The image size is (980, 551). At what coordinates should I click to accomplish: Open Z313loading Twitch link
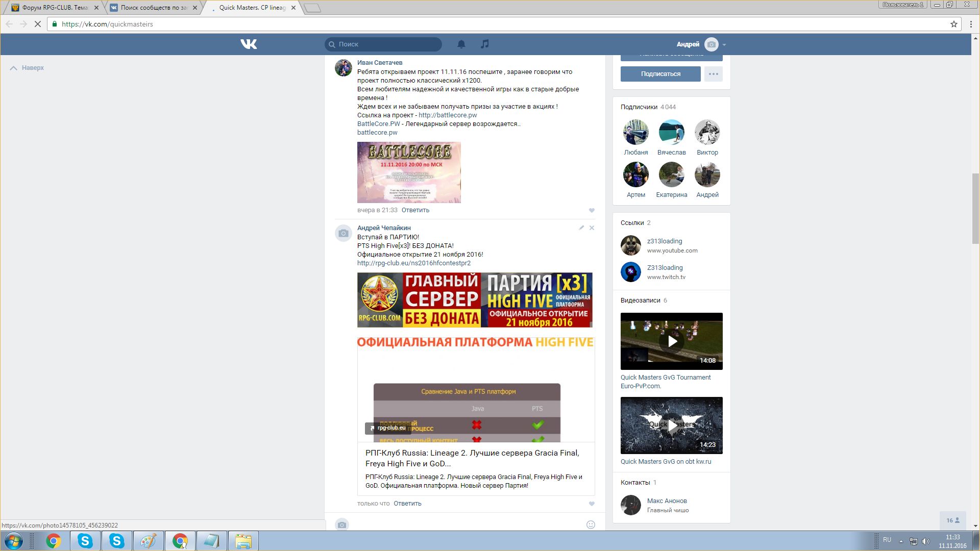click(665, 268)
